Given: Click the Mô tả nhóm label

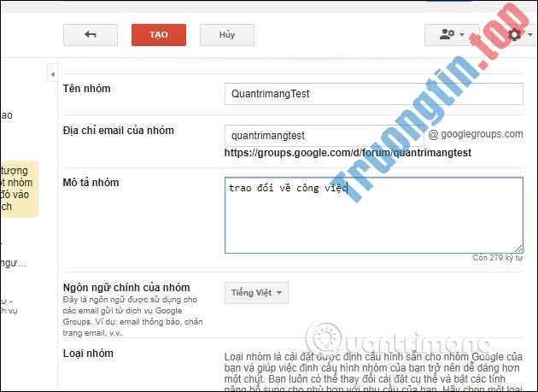Looking at the screenshot, I should click(x=91, y=182).
